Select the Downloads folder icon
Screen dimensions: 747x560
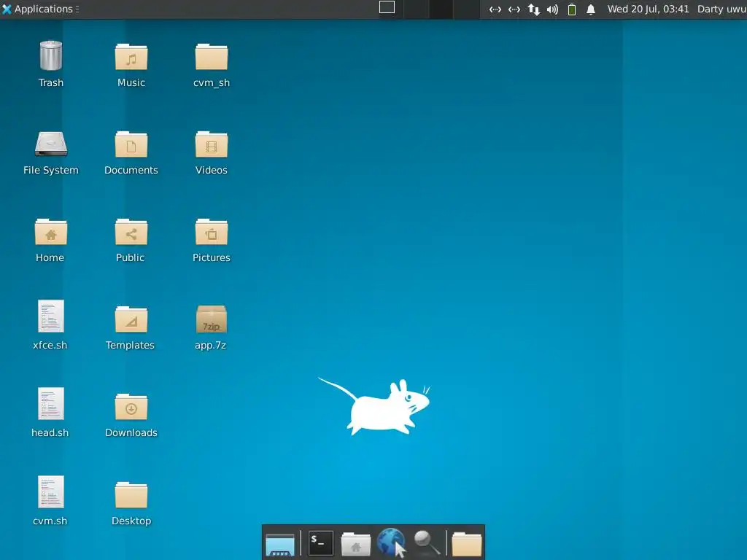point(131,407)
